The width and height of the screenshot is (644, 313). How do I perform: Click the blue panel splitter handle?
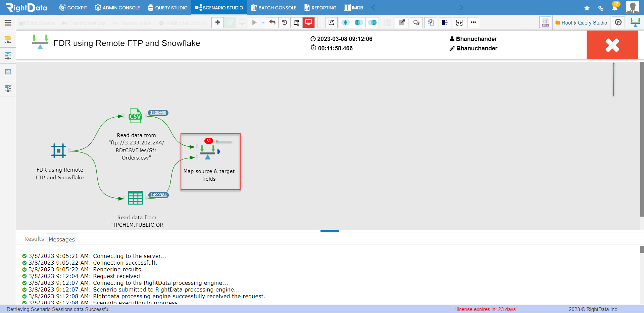tap(330, 231)
